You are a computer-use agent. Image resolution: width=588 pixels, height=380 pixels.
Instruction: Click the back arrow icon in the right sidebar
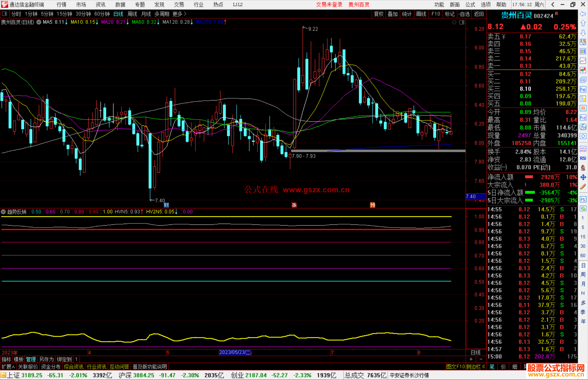[583, 14]
